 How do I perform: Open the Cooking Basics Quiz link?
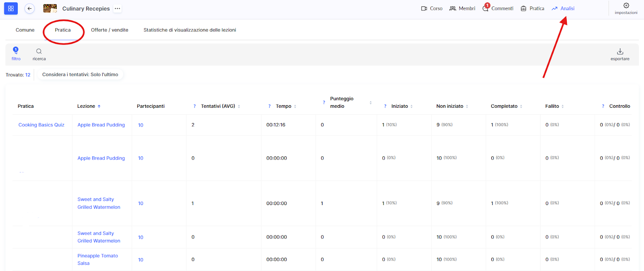(41, 125)
